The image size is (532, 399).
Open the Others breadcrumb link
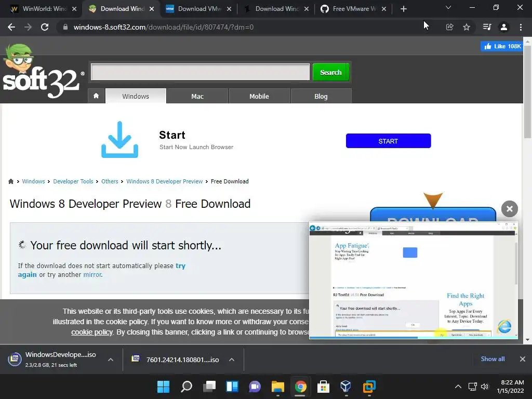click(x=110, y=181)
